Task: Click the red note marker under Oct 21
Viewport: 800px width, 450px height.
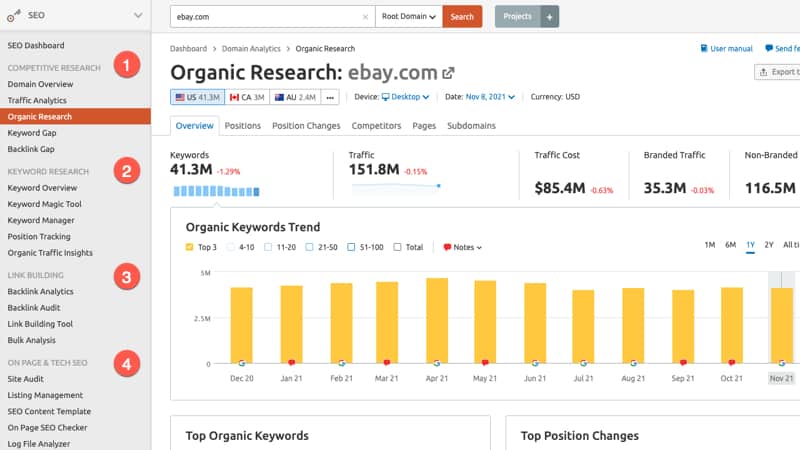Action: tap(732, 363)
